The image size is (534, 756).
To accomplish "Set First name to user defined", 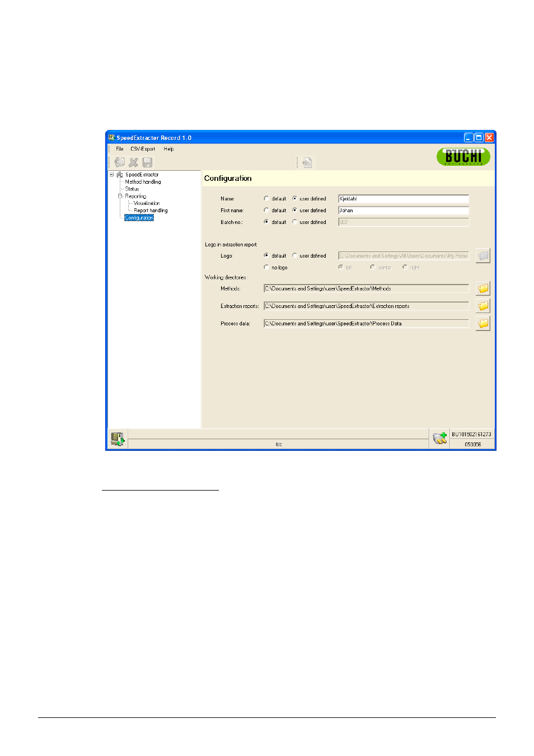I will [x=295, y=211].
